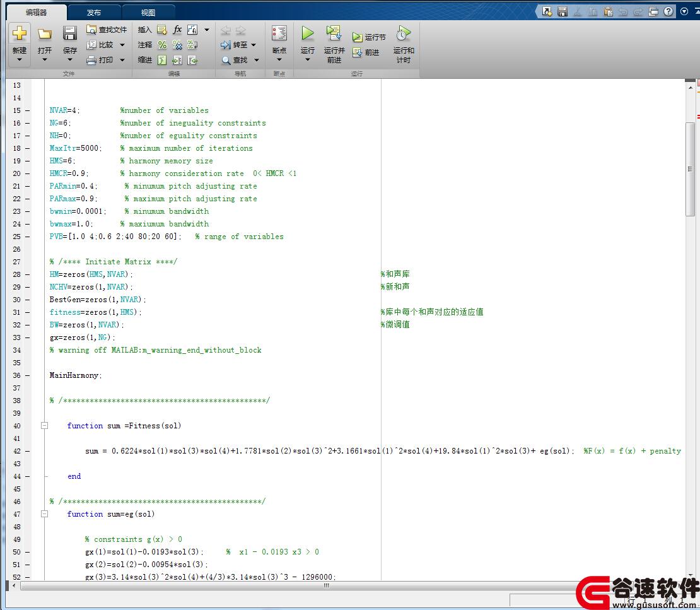Toggle breakpoint on line 31 fitness=zeros
Image resolution: width=700 pixels, height=610 pixels.
point(27,312)
